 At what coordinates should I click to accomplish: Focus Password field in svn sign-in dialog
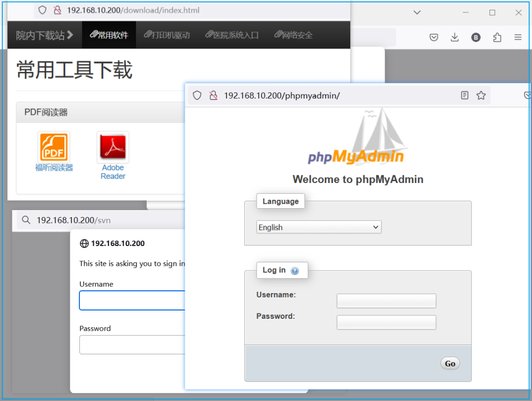click(133, 345)
